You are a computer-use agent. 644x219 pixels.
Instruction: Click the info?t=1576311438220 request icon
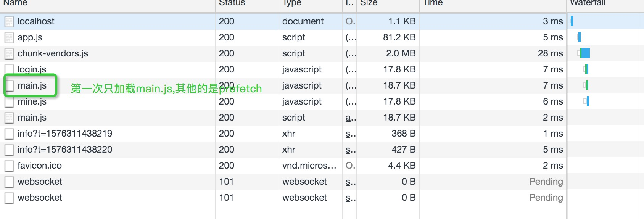click(x=9, y=150)
